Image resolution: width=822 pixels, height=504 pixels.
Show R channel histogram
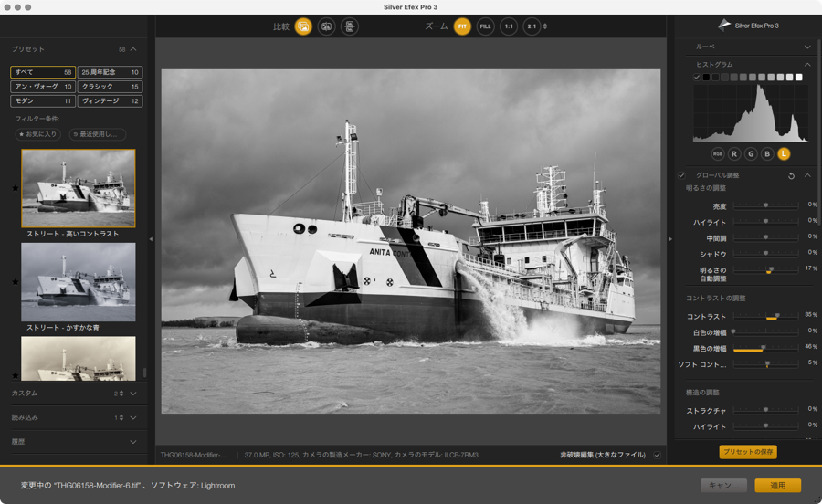tap(734, 154)
